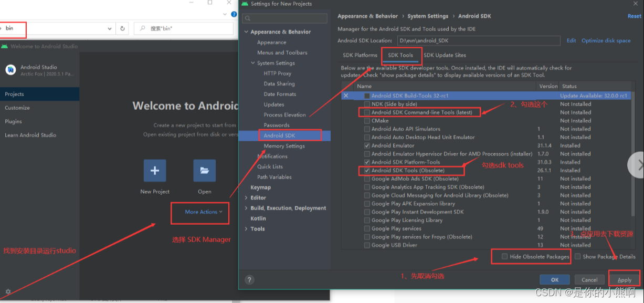
Task: Click Cancel button in Settings
Action: pyautogui.click(x=589, y=280)
